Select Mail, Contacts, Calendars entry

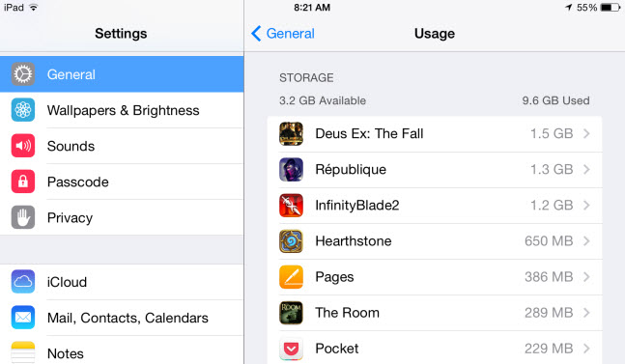point(122,318)
